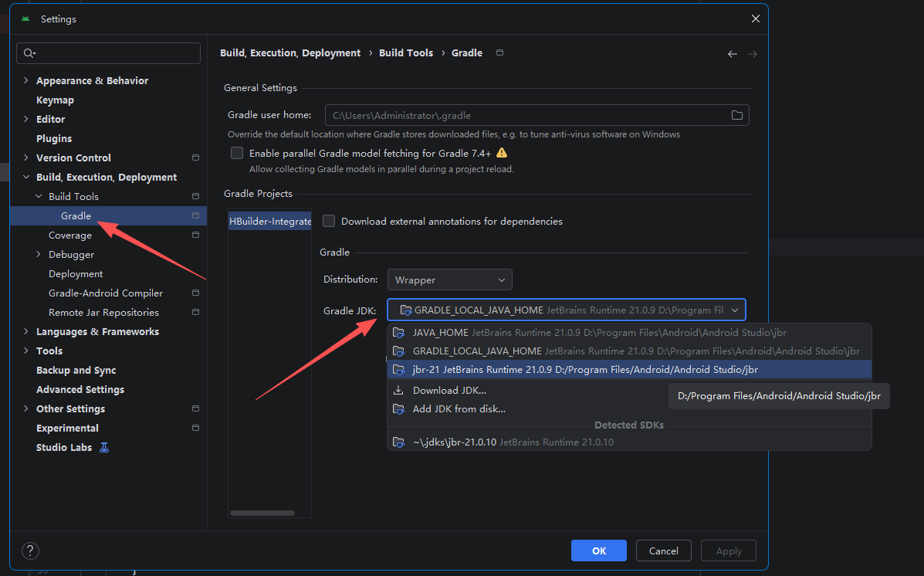Click the project-level icon next to Other Settings
924x576 pixels.
(x=195, y=408)
